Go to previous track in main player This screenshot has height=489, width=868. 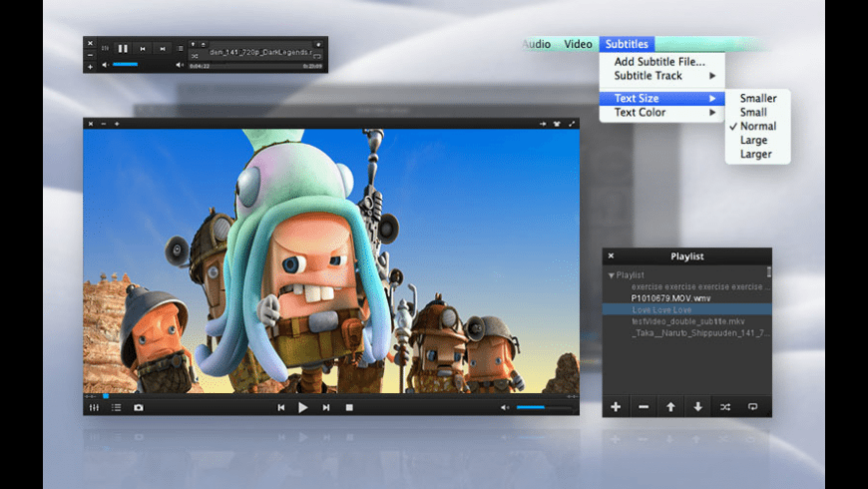[281, 407]
